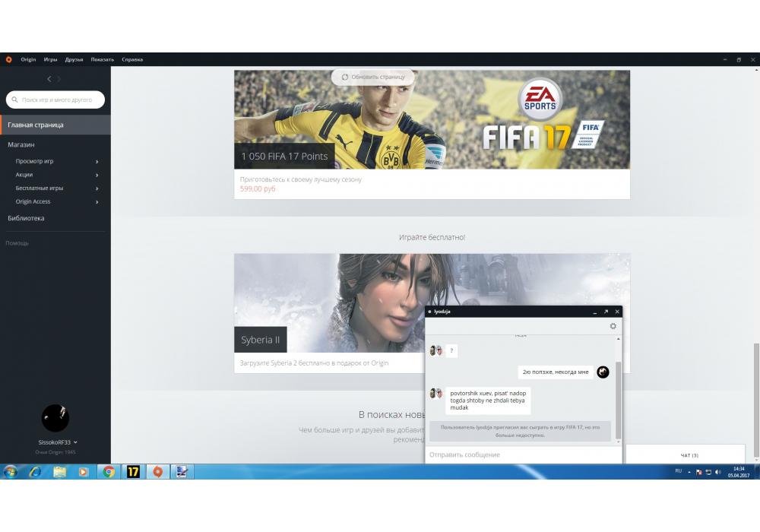Screen dimensions: 760x532
Task: Open chat settings gear icon
Action: pos(613,326)
